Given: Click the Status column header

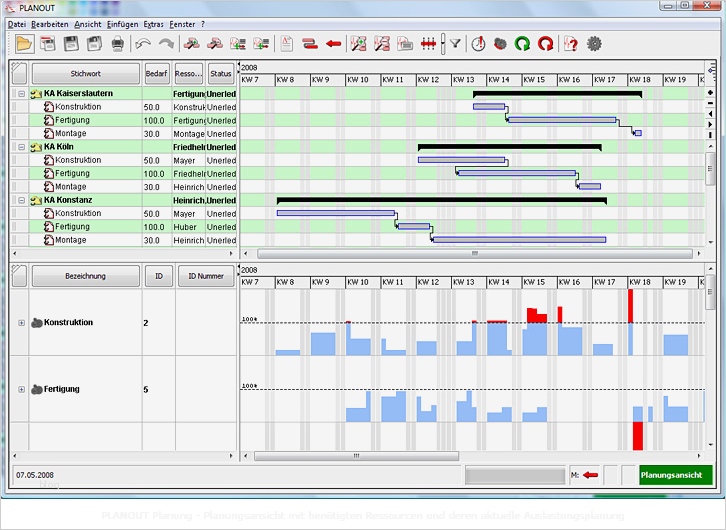Looking at the screenshot, I should [221, 74].
